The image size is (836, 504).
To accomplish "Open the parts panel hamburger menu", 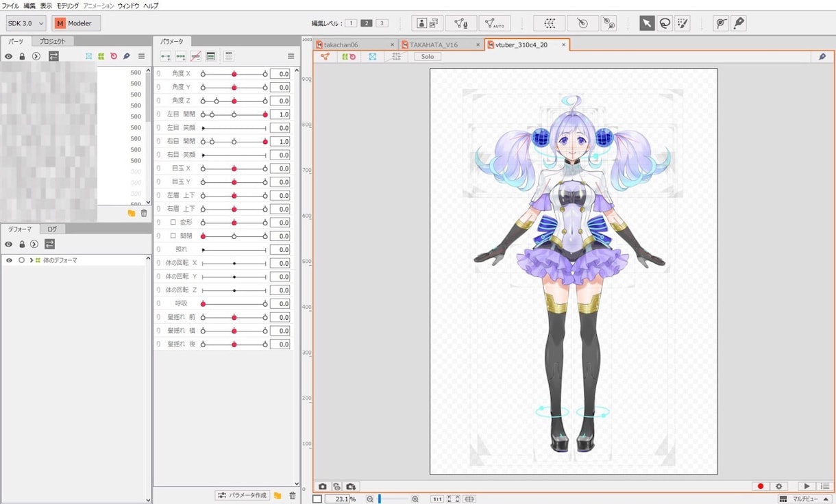I will click(141, 56).
